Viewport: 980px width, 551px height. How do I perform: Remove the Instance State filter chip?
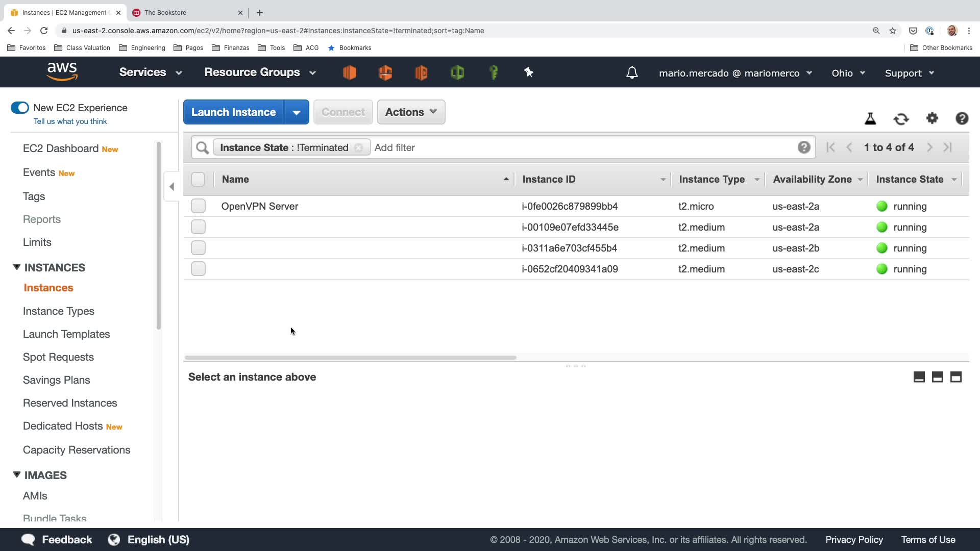click(x=359, y=147)
